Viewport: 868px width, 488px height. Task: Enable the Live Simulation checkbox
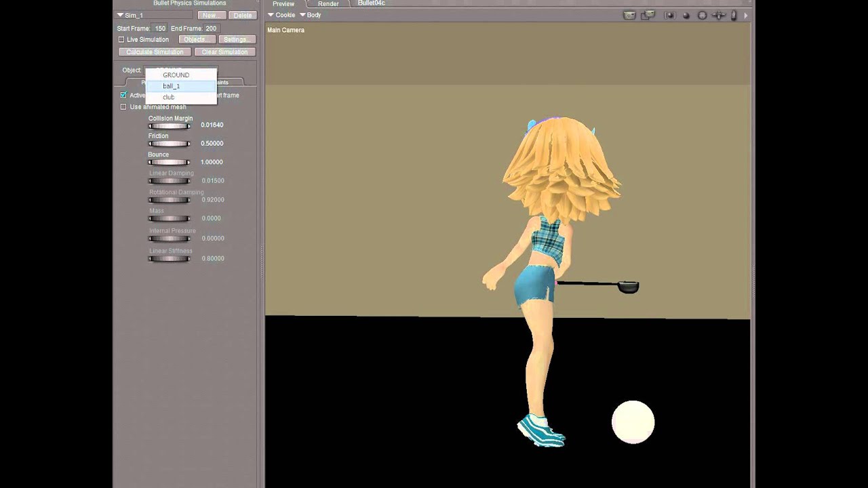pos(121,39)
